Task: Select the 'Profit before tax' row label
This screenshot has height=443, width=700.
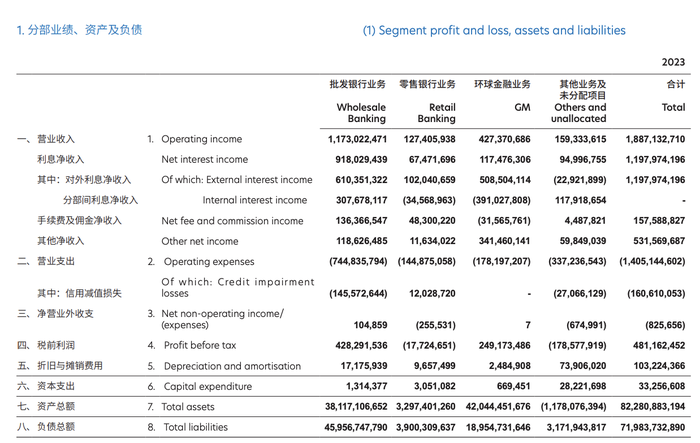Action: 198,345
